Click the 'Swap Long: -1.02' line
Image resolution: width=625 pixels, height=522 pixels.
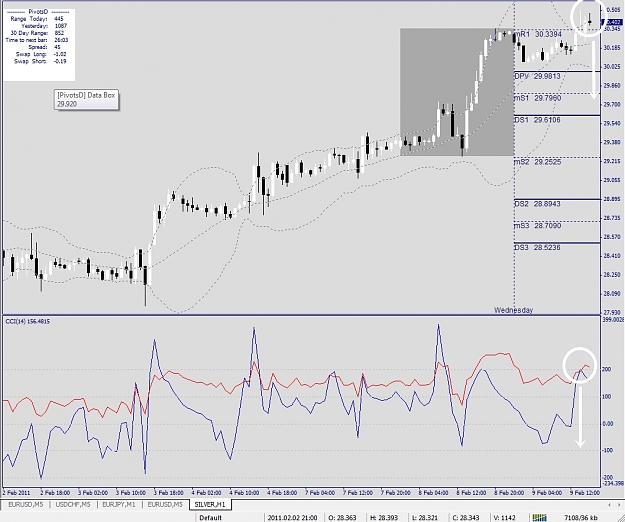point(41,54)
